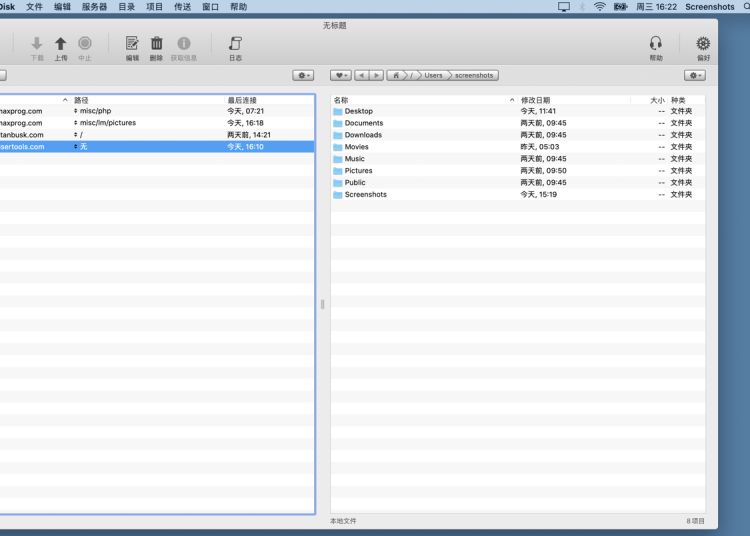
Task: Open the gear dropdown above the local files
Action: [x=694, y=75]
